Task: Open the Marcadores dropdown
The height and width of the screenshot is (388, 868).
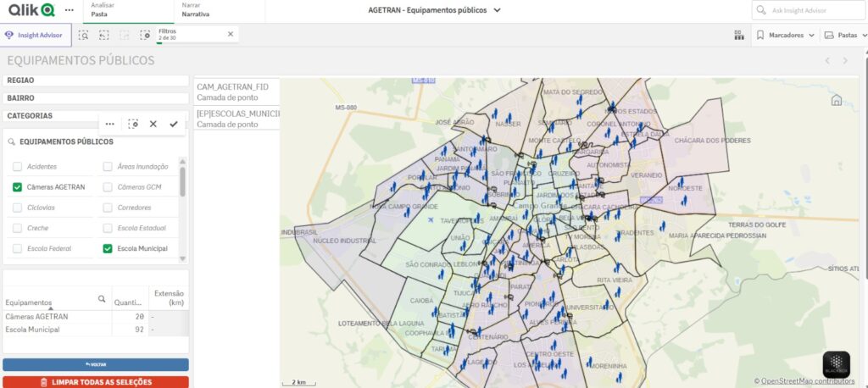Action: (x=785, y=35)
